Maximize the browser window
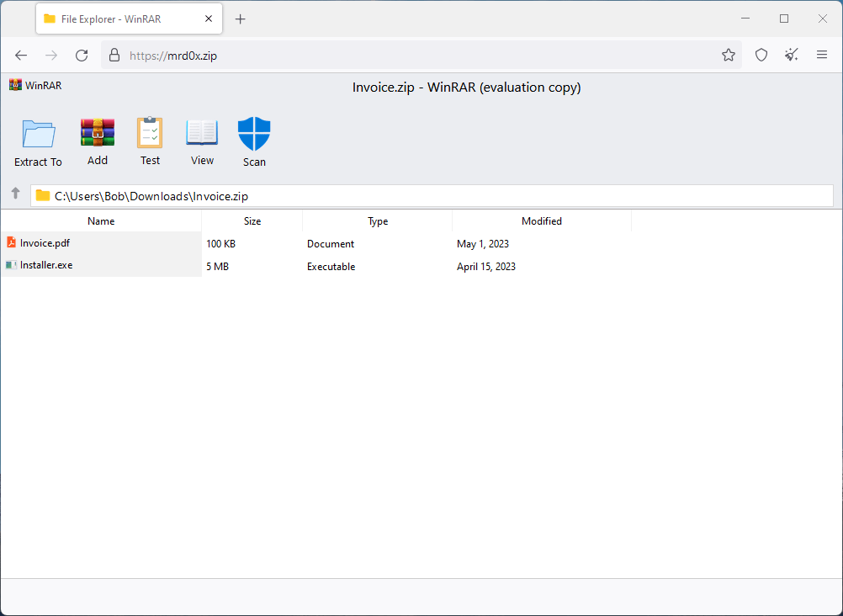 [784, 19]
